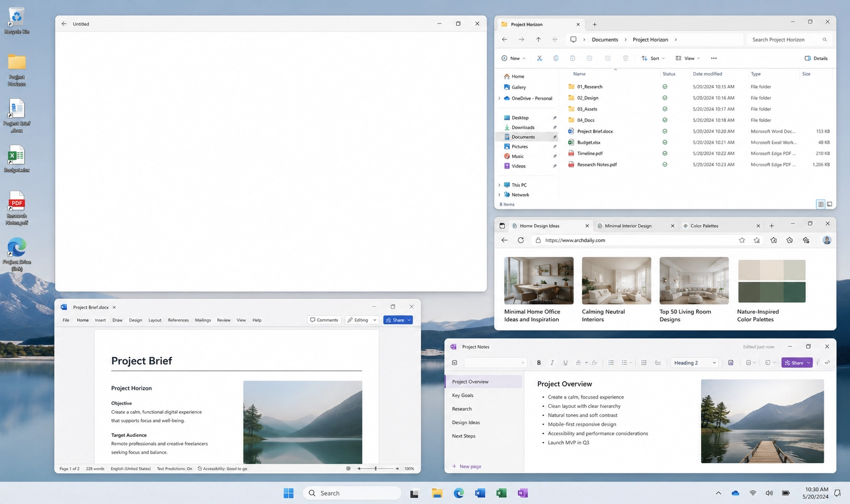Open the browser profile avatar
The image size is (850, 504).
tap(827, 240)
